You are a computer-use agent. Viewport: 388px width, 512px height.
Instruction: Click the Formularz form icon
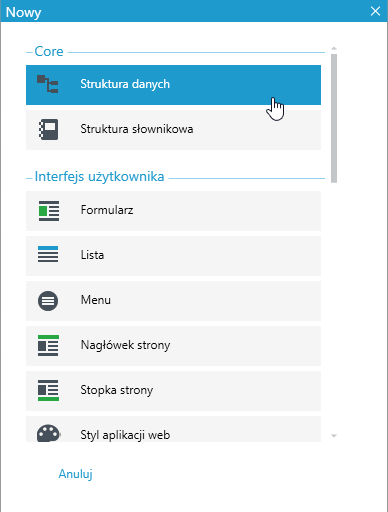49,211
